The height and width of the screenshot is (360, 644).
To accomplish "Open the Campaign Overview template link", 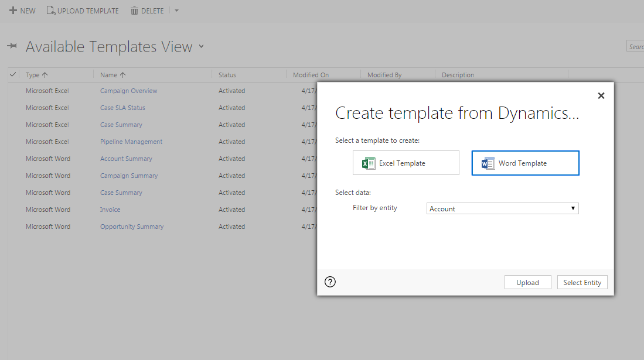I will coord(128,91).
